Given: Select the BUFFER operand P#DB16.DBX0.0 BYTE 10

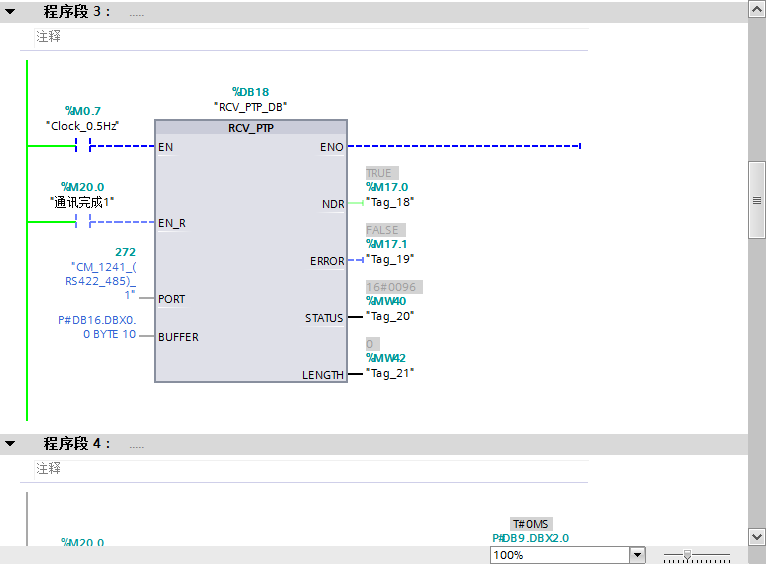Looking at the screenshot, I should [x=97, y=327].
